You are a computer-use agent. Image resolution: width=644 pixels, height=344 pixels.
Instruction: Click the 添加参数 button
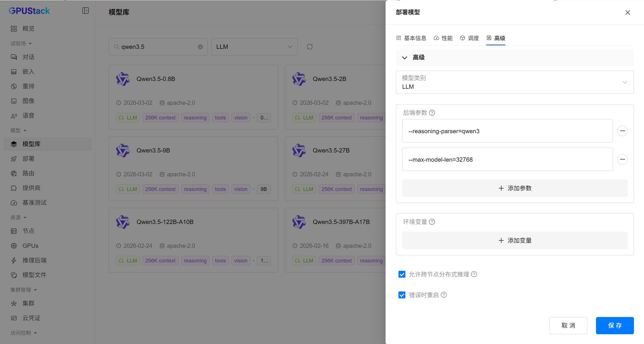click(514, 188)
